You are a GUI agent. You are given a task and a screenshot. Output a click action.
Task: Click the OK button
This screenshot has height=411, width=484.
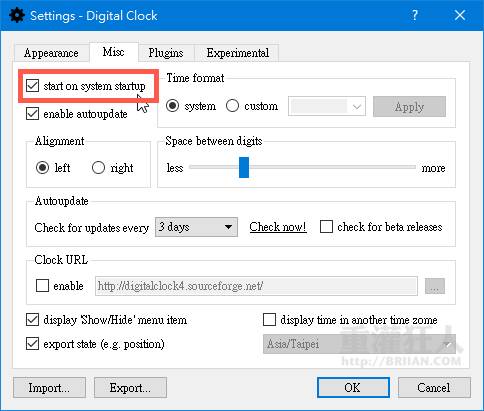click(x=353, y=387)
